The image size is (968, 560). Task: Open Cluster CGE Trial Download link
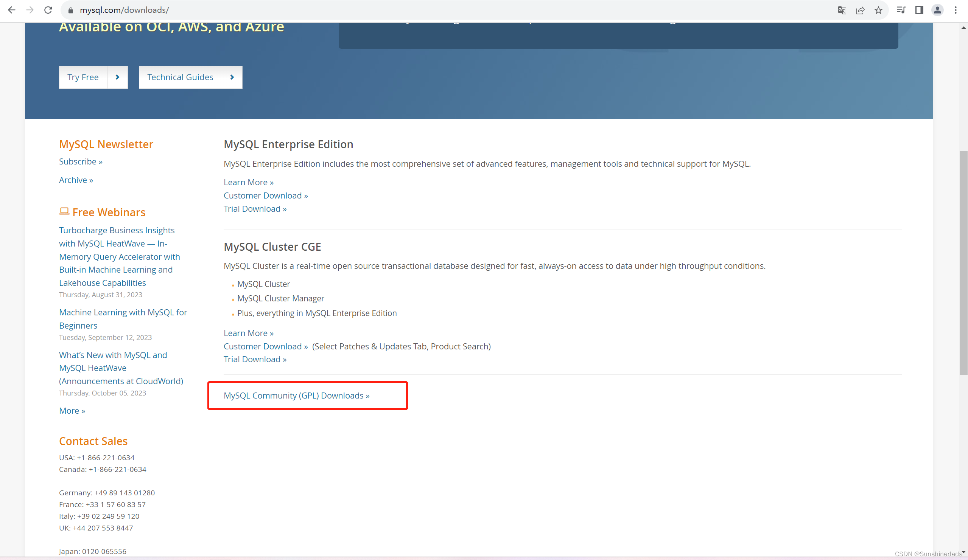[x=255, y=359]
